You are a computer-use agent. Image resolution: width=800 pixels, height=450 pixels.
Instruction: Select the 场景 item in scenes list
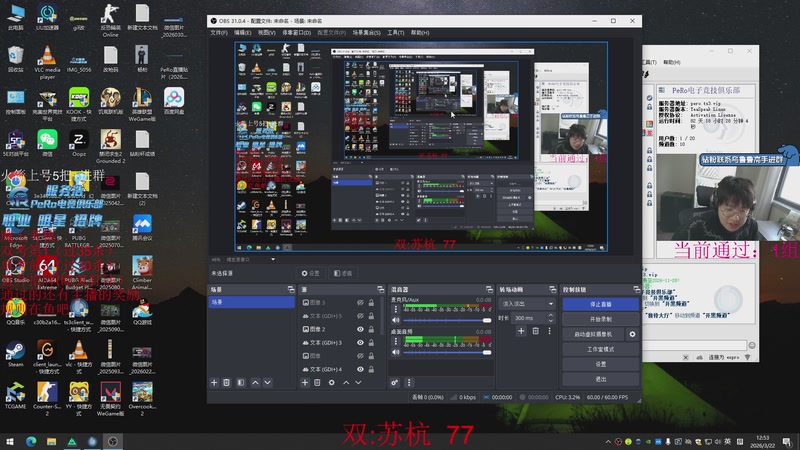[x=252, y=302]
